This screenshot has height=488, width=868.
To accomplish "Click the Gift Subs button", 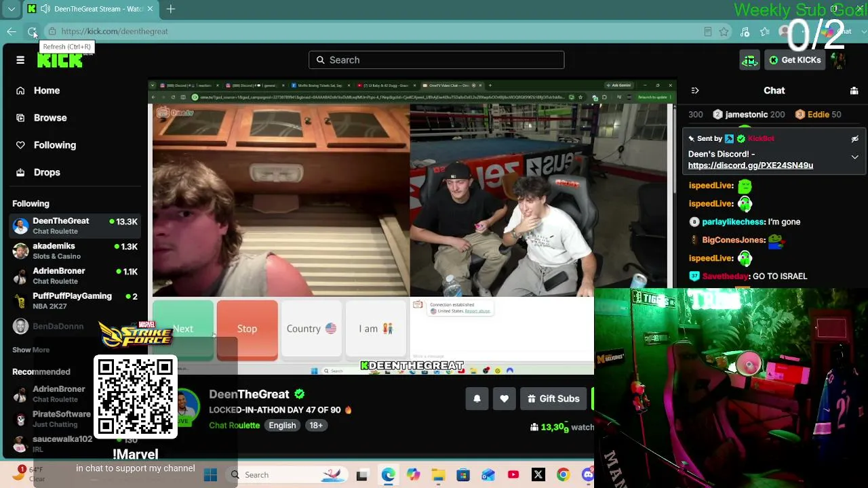I will 554,399.
